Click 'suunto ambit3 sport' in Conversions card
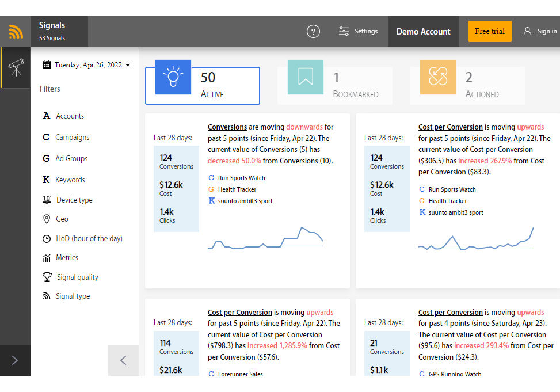This screenshot has height=392, width=560. [245, 201]
